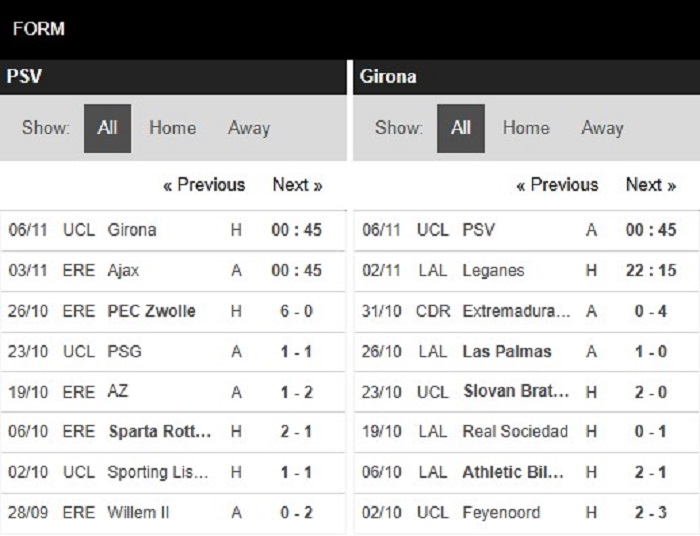Open Girona vs Real Sociedad 0-1 result
Image resolution: width=700 pixels, height=536 pixels.
coord(526,432)
